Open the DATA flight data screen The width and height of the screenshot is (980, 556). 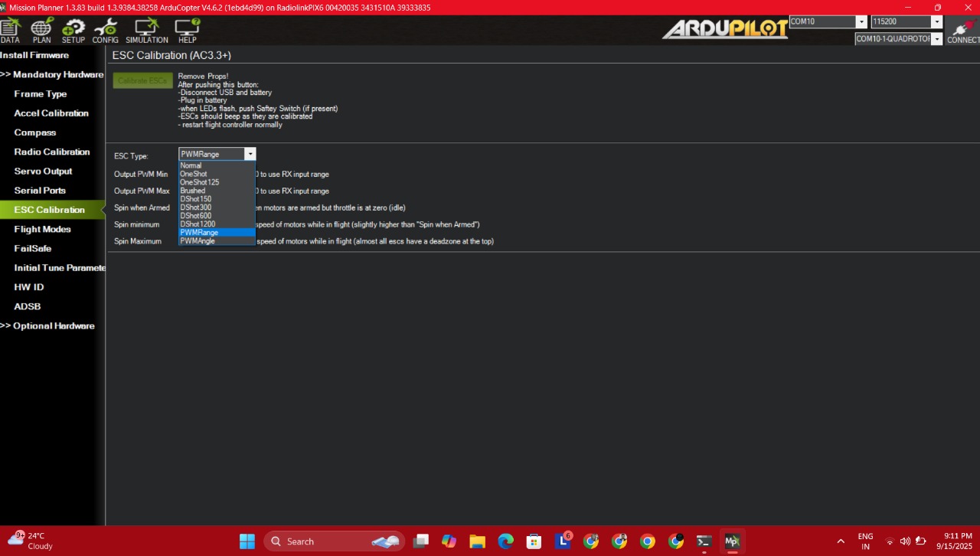10,30
